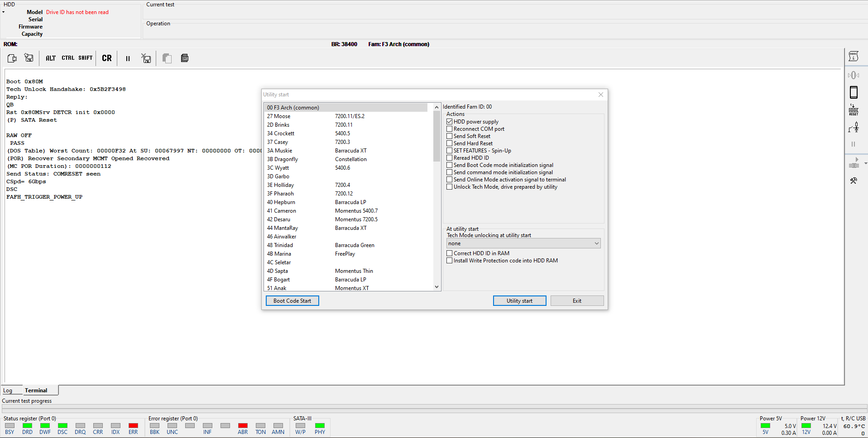Check Unlock Tech Mode, drive prepared by utility

pyautogui.click(x=450, y=187)
